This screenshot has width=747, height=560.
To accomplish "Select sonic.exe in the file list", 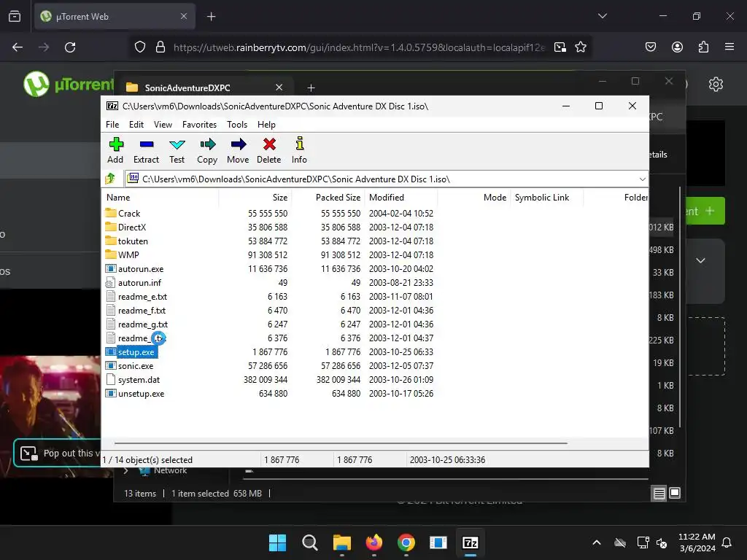I will point(135,366).
